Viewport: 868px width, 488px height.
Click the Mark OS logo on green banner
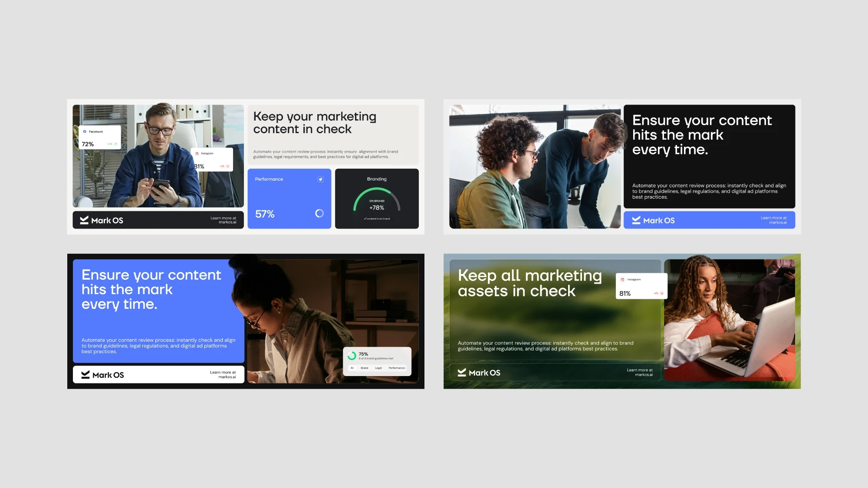coord(479,373)
